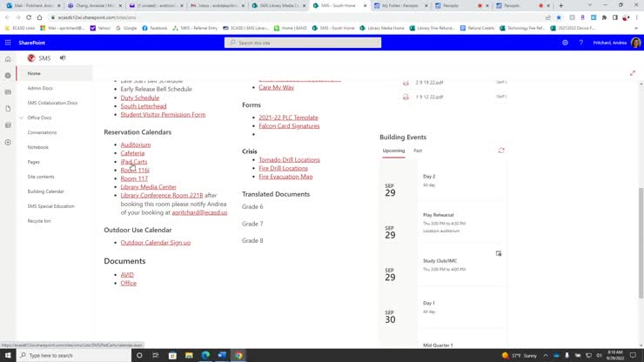Open SharePoint settings gear

(x=565, y=43)
